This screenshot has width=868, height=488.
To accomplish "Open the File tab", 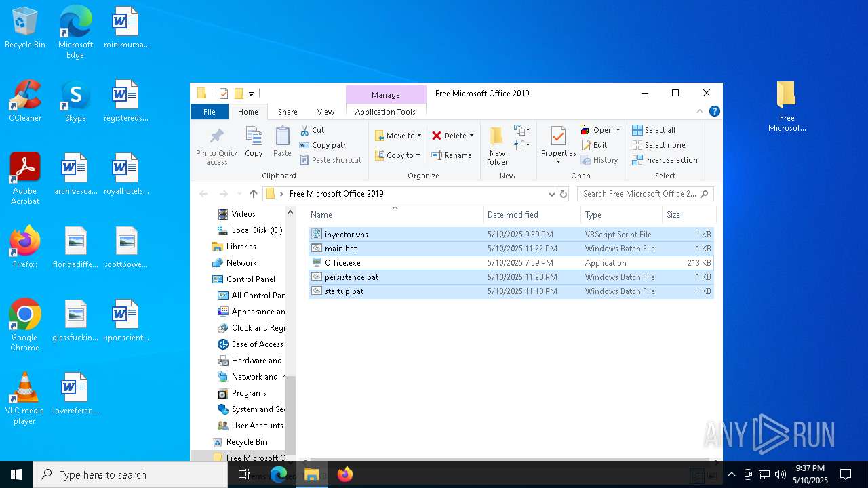I will [x=210, y=112].
